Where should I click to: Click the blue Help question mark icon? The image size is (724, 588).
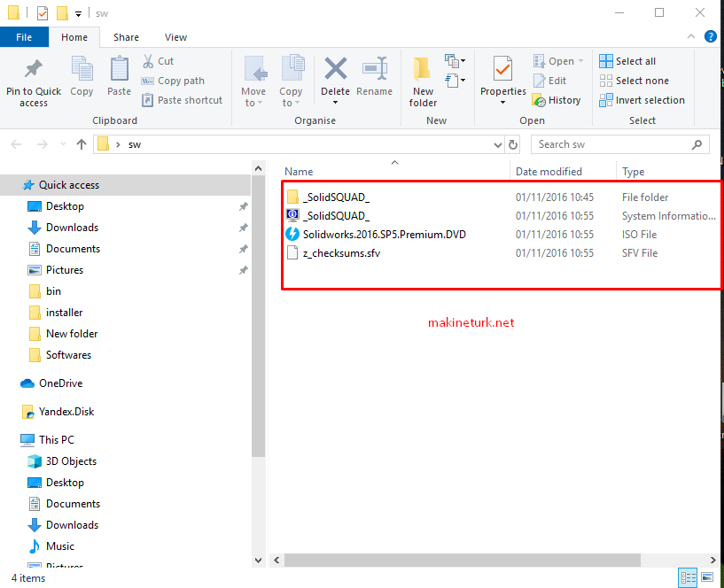[x=710, y=36]
